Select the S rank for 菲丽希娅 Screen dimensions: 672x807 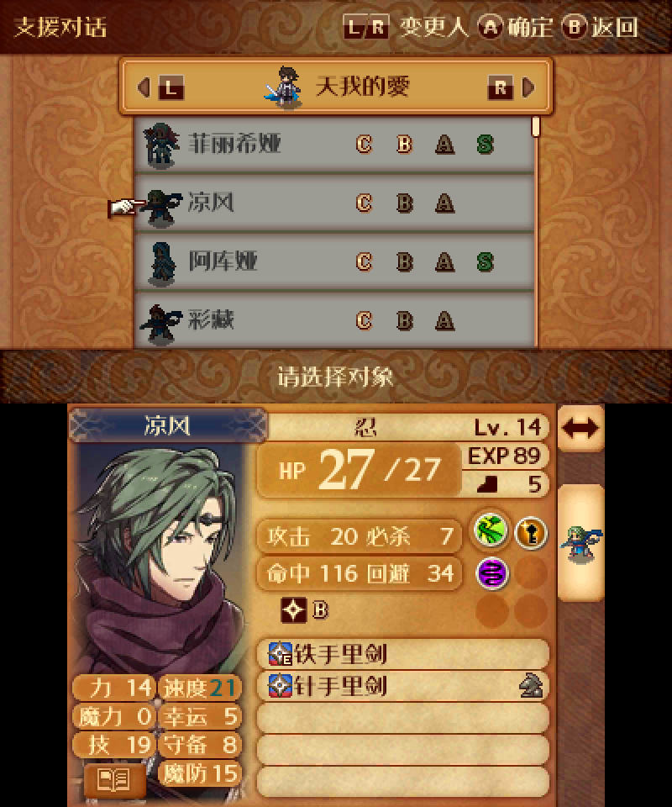click(x=485, y=144)
